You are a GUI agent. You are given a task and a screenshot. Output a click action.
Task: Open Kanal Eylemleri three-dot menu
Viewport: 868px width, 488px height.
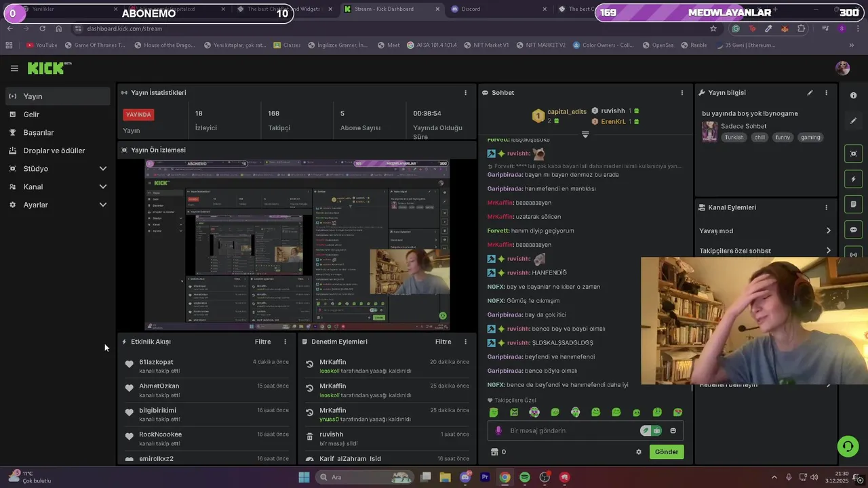click(826, 207)
